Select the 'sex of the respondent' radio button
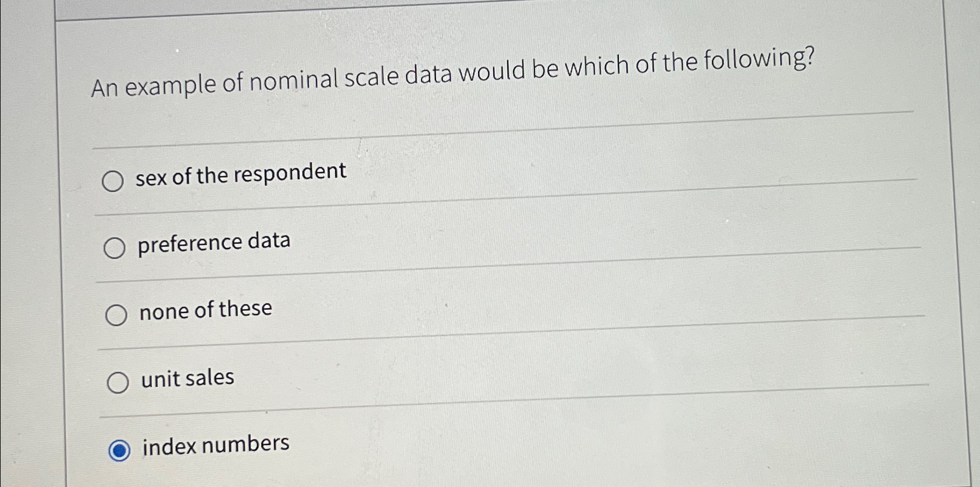Viewport: 980px width, 487px height. 114,181
